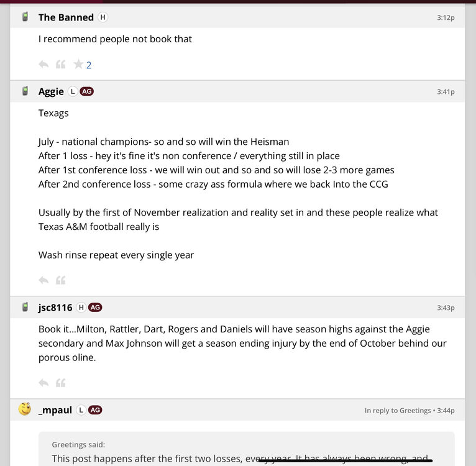Click reply arrow under The Banned's post
Image resolution: width=476 pixels, height=466 pixels.
pyautogui.click(x=43, y=64)
